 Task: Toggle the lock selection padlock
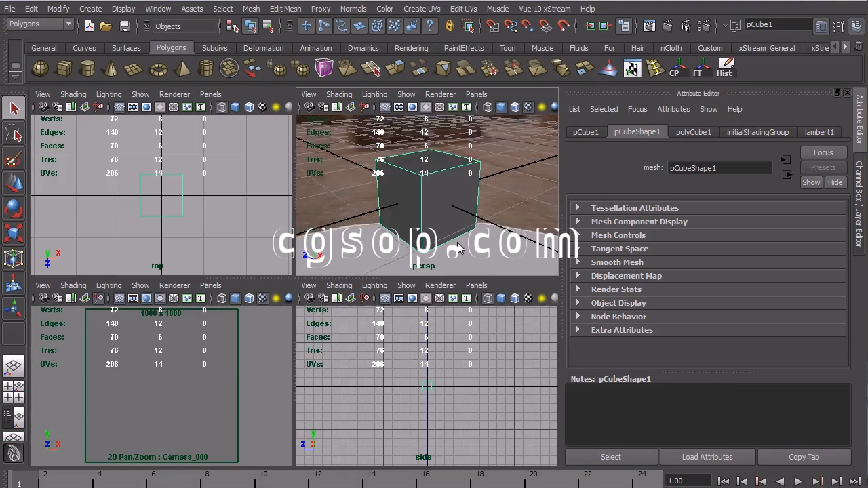tap(449, 26)
